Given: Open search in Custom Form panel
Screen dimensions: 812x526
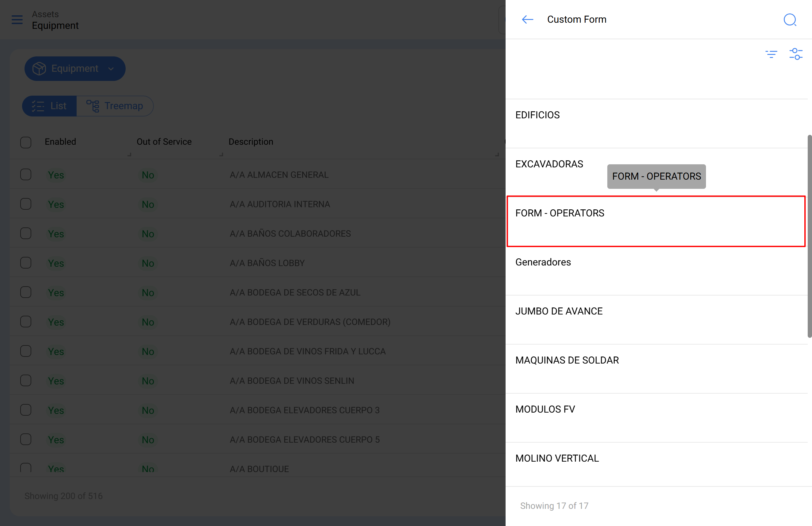Looking at the screenshot, I should pos(790,20).
